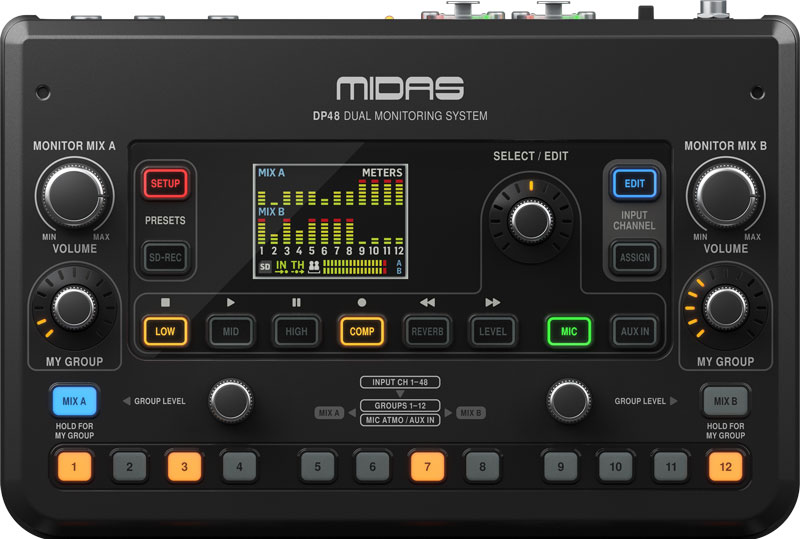Select group button 1
This screenshot has height=539, width=800.
[x=74, y=467]
